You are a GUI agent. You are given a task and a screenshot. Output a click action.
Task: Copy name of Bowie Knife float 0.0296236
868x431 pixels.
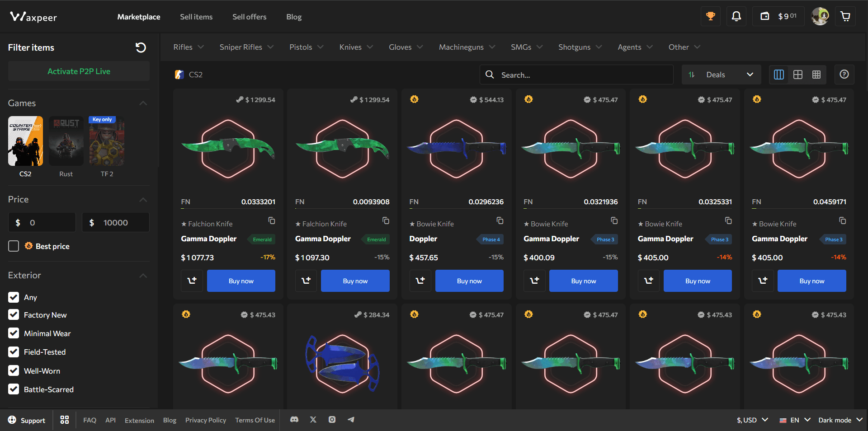point(500,220)
